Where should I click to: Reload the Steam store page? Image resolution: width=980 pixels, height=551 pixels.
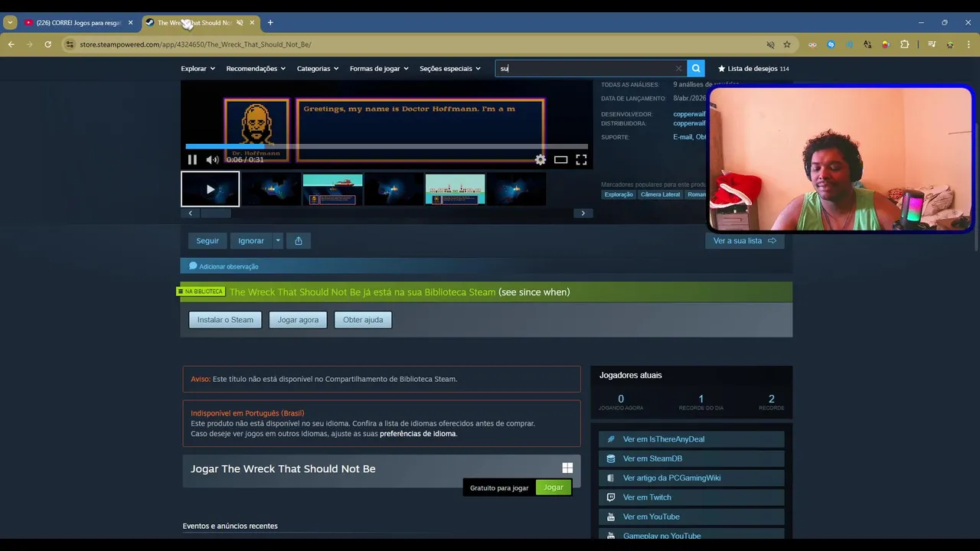click(x=47, y=44)
